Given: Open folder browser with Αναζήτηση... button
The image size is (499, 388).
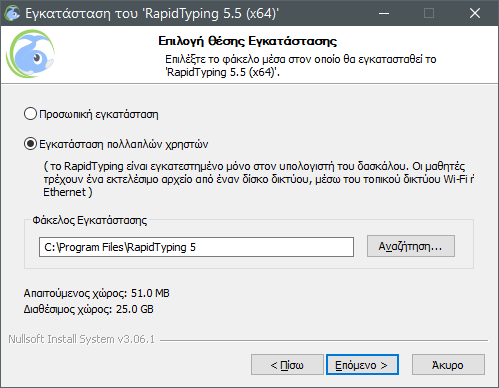Looking at the screenshot, I should (x=411, y=246).
